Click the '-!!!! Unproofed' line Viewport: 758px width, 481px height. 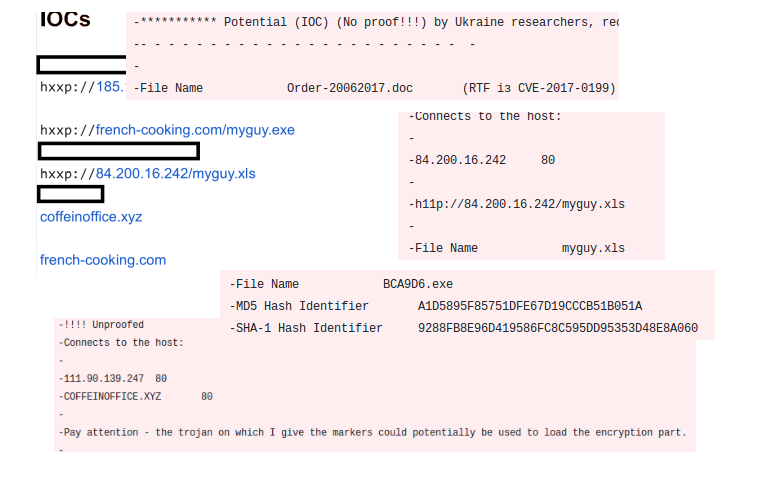click(102, 324)
